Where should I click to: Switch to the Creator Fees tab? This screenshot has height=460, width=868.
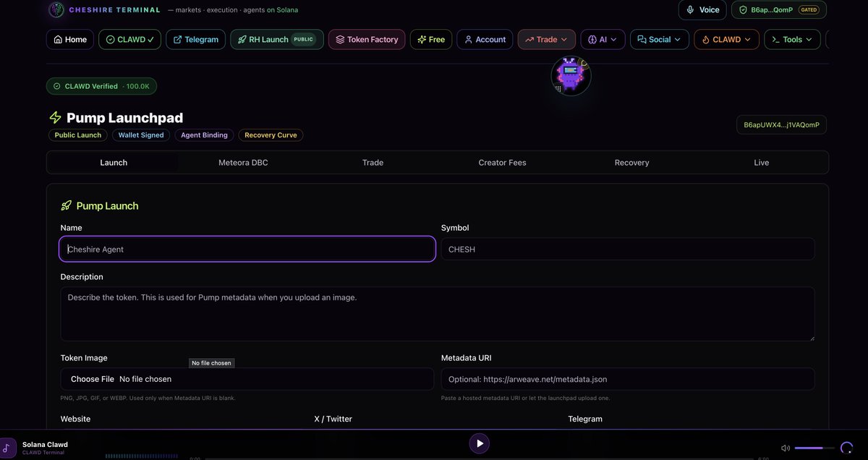(502, 163)
